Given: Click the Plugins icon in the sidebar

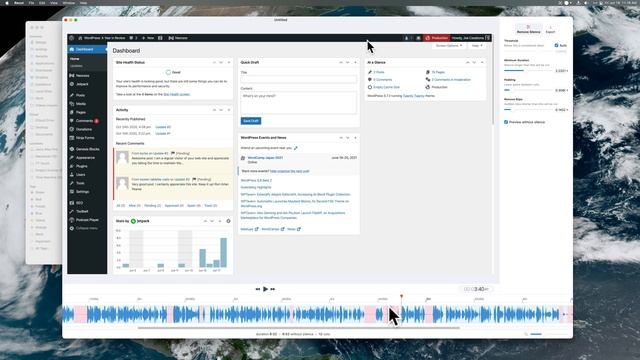Looking at the screenshot, I should (72, 166).
